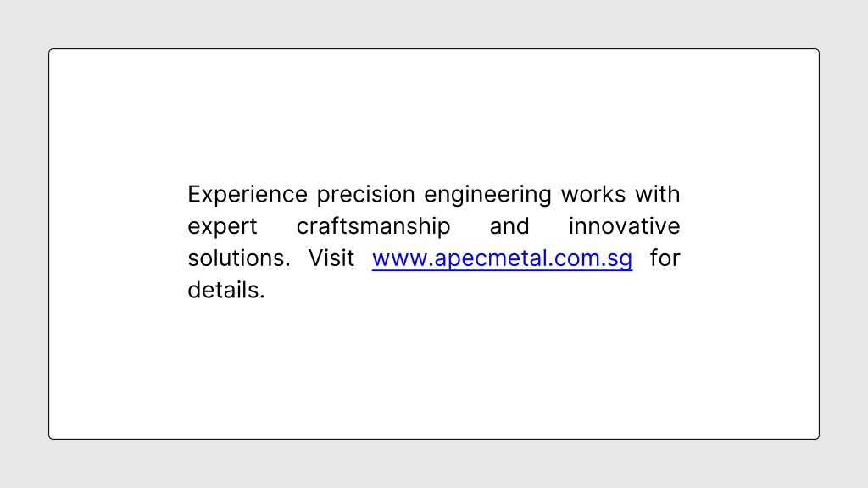Click the word "engineering" in the first line
The height and width of the screenshot is (488, 868).
(x=487, y=195)
